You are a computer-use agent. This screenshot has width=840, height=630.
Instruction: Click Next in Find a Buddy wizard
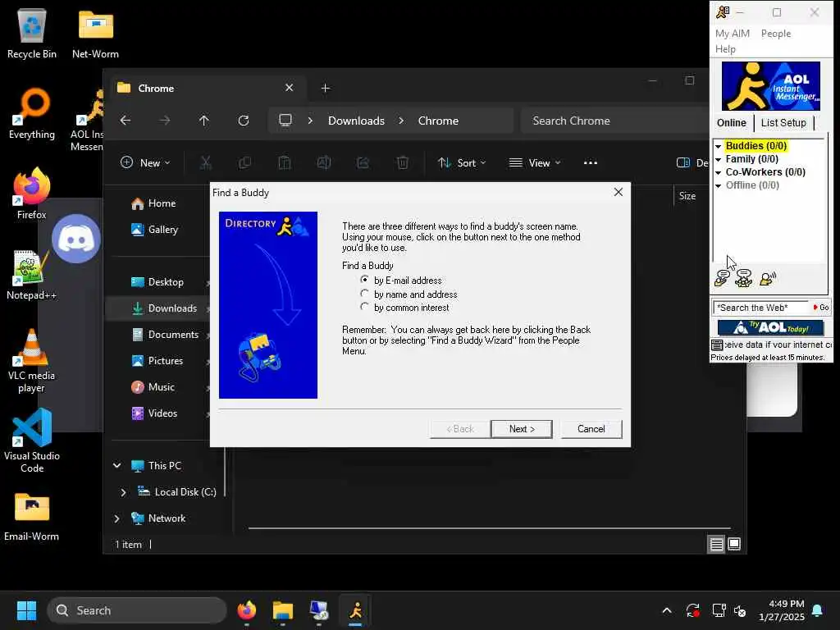pos(522,428)
